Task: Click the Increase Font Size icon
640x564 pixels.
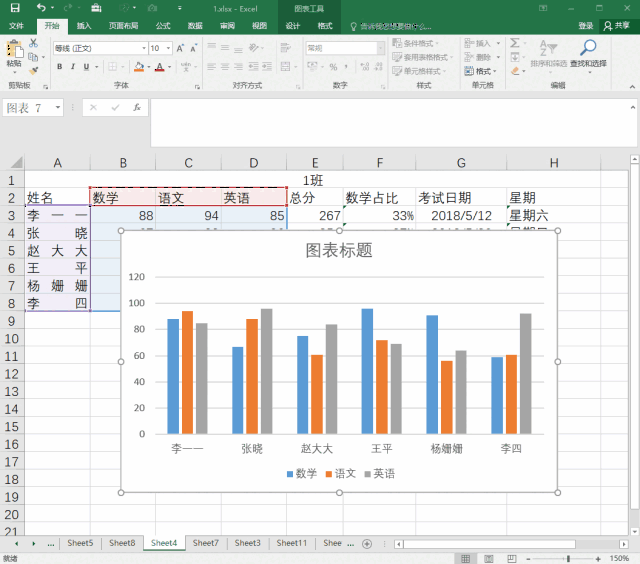Action: (180, 48)
